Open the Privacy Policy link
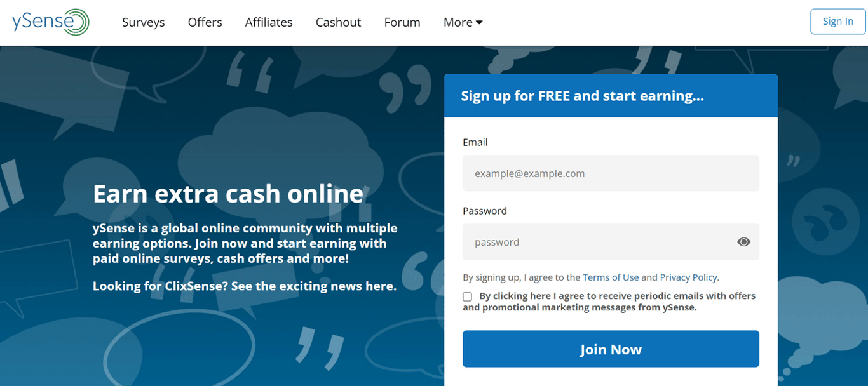 click(689, 277)
